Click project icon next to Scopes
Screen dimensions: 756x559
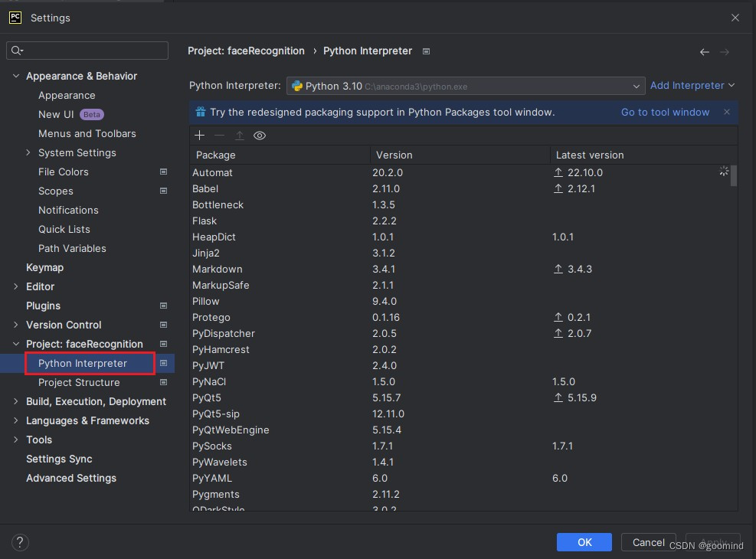(163, 191)
